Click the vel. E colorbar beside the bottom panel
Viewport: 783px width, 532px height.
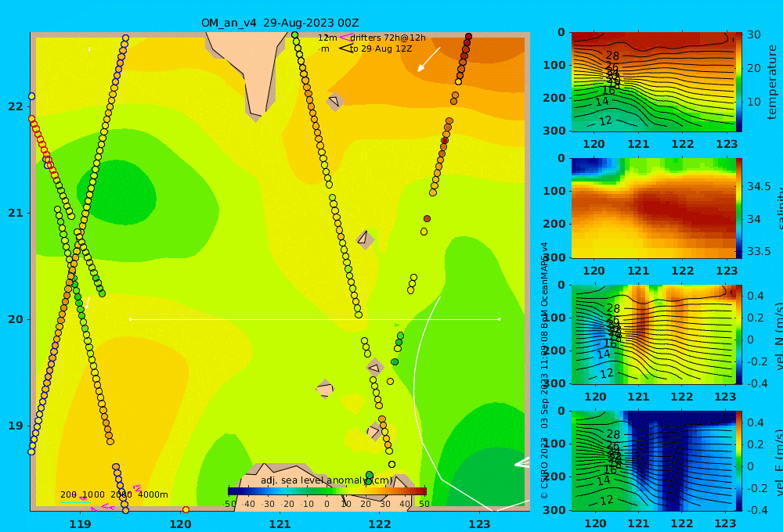pos(738,461)
